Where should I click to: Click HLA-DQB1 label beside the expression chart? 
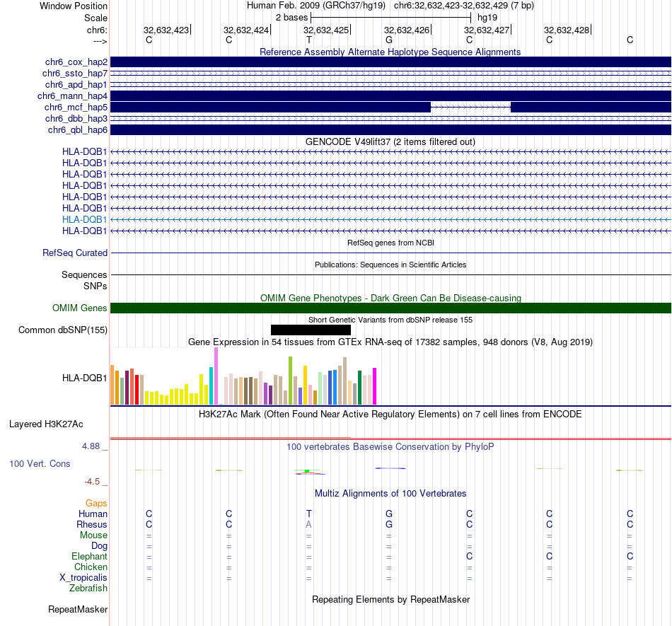[84, 378]
